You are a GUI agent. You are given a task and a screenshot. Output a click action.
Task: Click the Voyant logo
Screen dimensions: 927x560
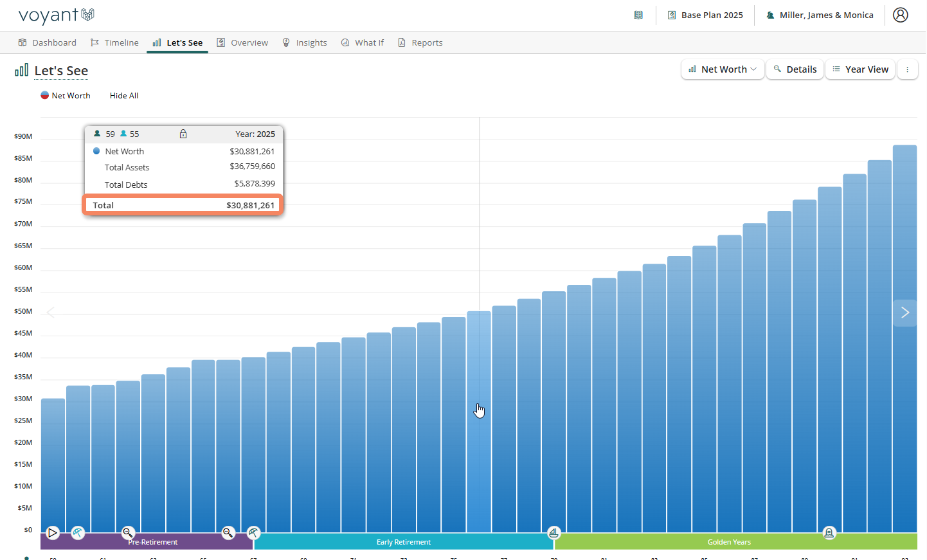tap(57, 15)
